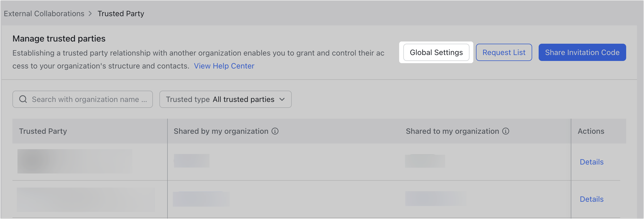Viewport: 644px width, 219px height.
Task: Go back to External Collaborations breadcrumb
Action: coord(44,13)
